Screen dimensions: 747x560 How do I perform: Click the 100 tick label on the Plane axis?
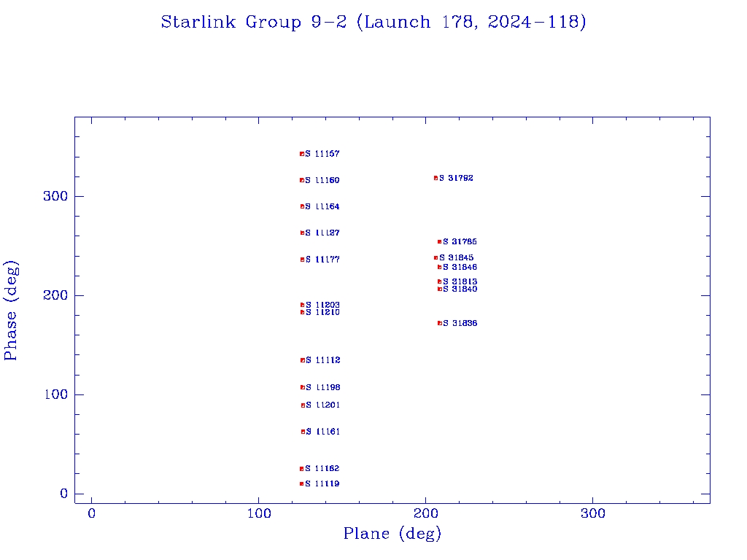pos(259,513)
